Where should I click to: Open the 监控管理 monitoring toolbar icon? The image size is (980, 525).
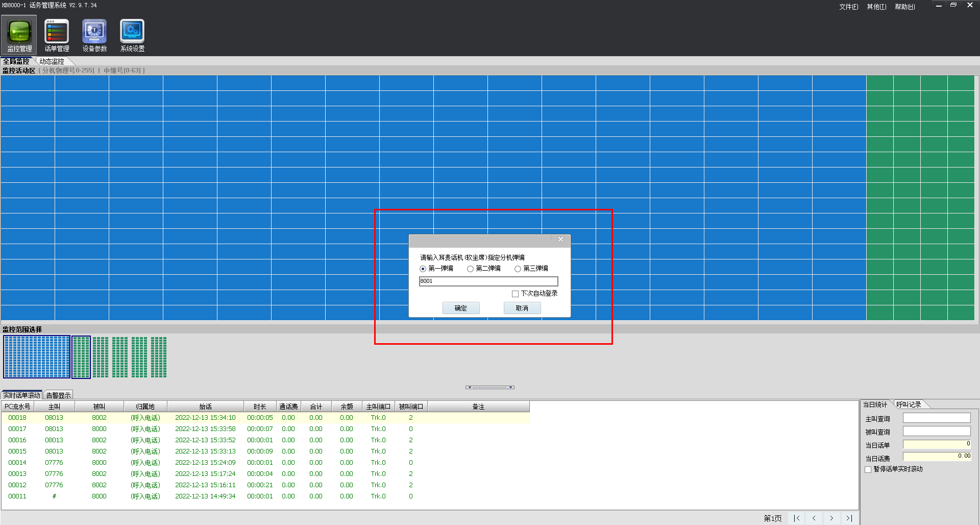(x=19, y=35)
